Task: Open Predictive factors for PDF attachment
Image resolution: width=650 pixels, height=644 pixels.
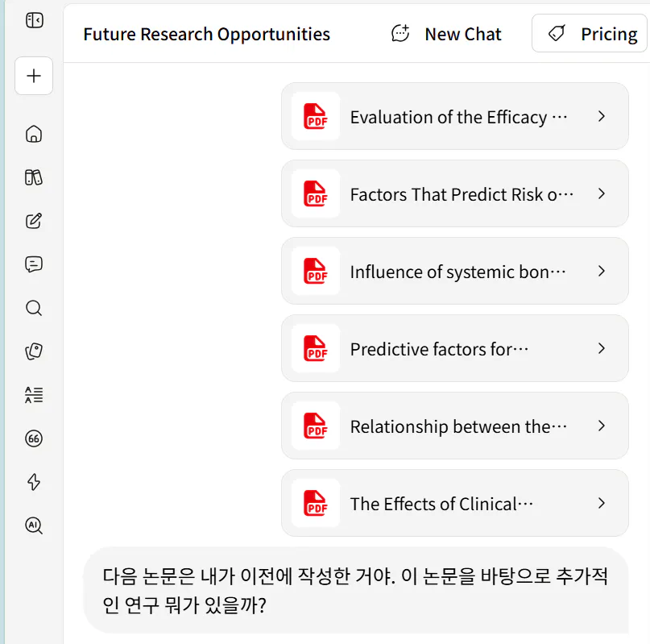Action: 455,348
